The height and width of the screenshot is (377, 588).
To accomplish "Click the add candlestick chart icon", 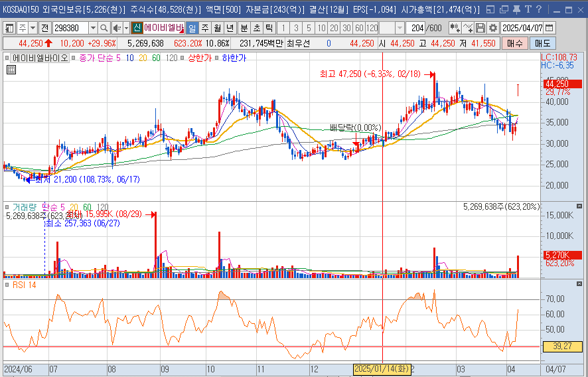I will coord(455,28).
